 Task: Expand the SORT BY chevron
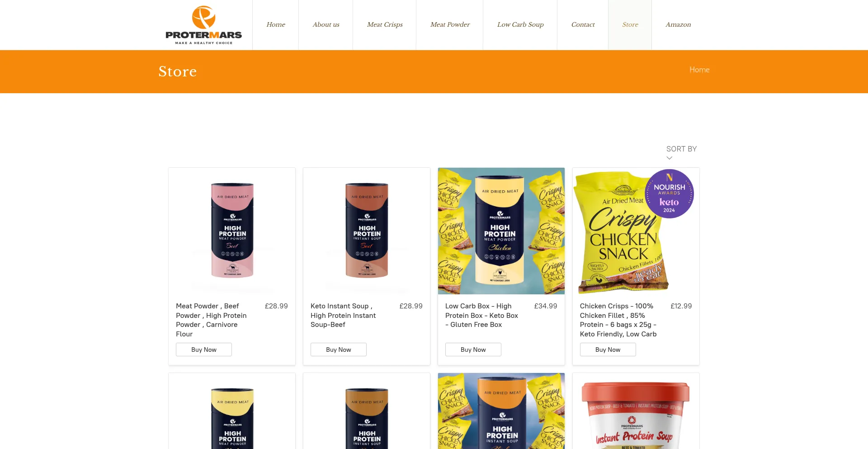(670, 158)
